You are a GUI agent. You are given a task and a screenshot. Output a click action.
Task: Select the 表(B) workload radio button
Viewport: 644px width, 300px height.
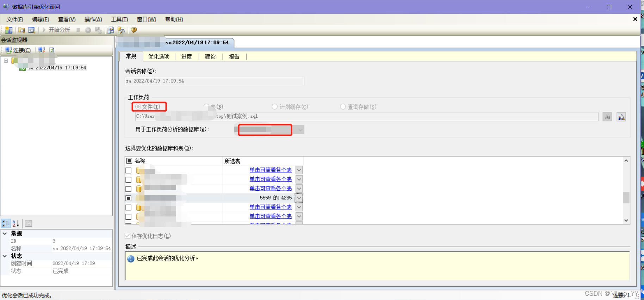[x=206, y=106]
